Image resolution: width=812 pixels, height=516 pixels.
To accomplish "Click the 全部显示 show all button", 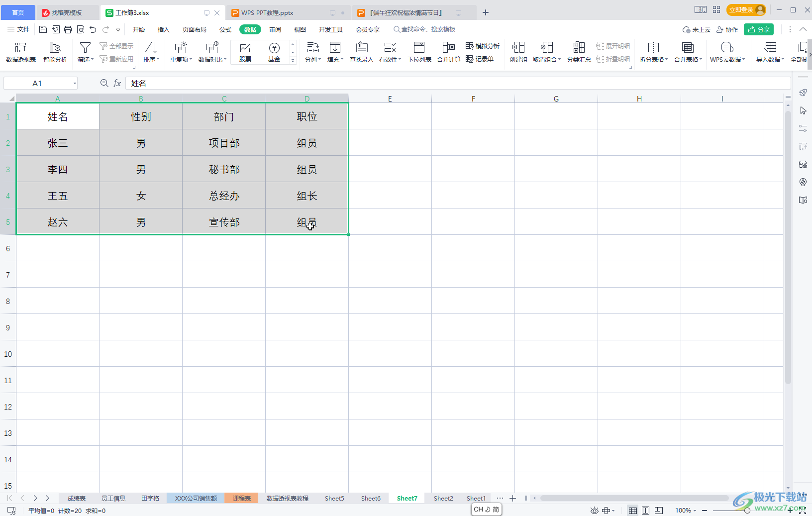I will (x=117, y=46).
